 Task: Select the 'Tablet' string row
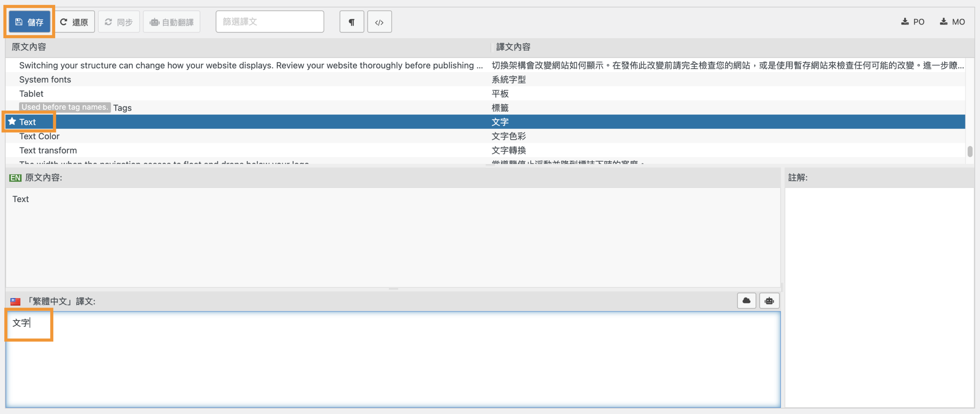point(31,94)
